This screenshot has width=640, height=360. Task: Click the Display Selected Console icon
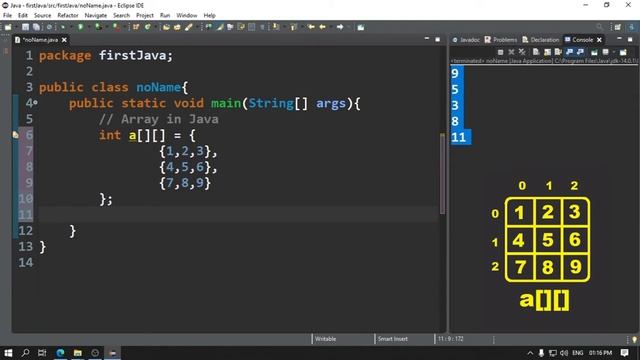pyautogui.click(x=606, y=52)
